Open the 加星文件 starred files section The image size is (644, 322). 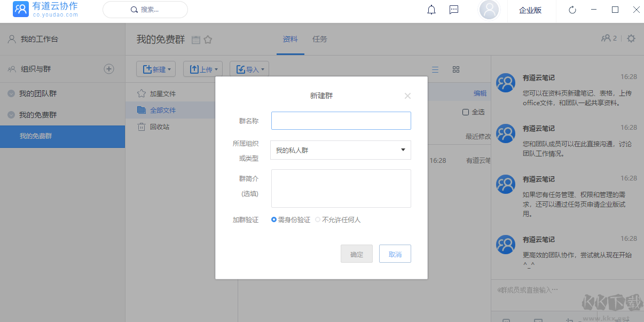(x=161, y=92)
